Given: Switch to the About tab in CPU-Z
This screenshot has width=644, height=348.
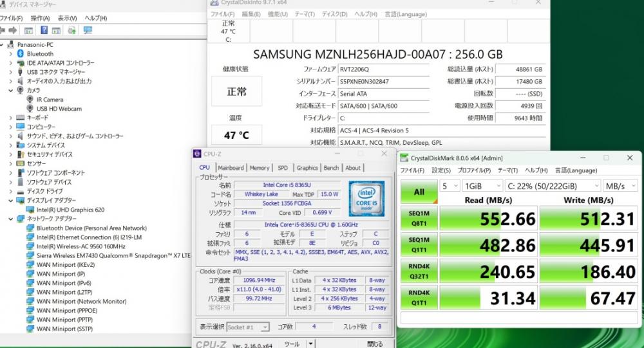Looking at the screenshot, I should pyautogui.click(x=353, y=168).
